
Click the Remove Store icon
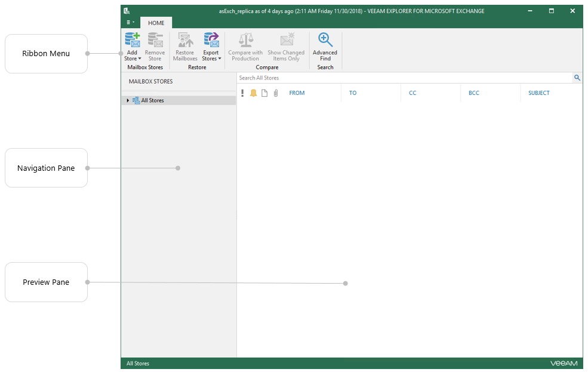[x=155, y=40]
